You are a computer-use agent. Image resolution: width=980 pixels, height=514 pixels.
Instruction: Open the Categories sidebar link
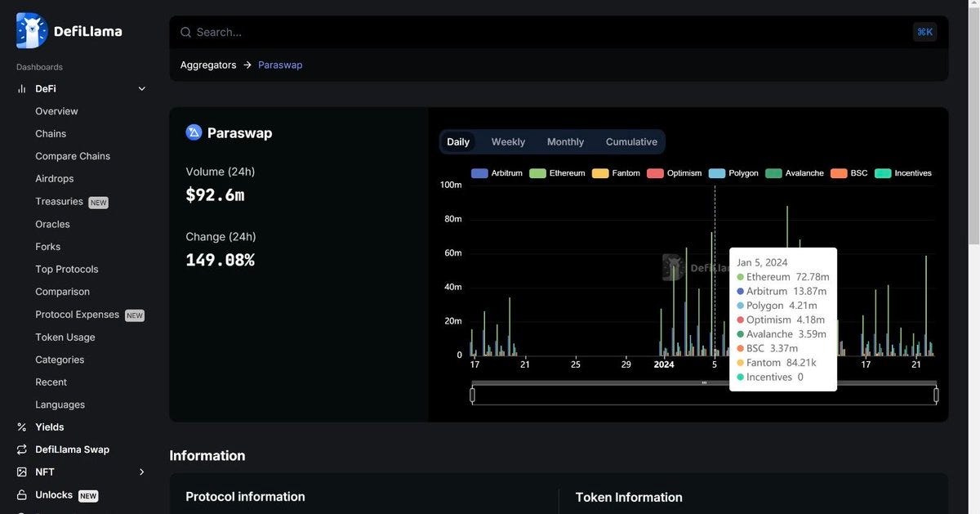click(60, 360)
